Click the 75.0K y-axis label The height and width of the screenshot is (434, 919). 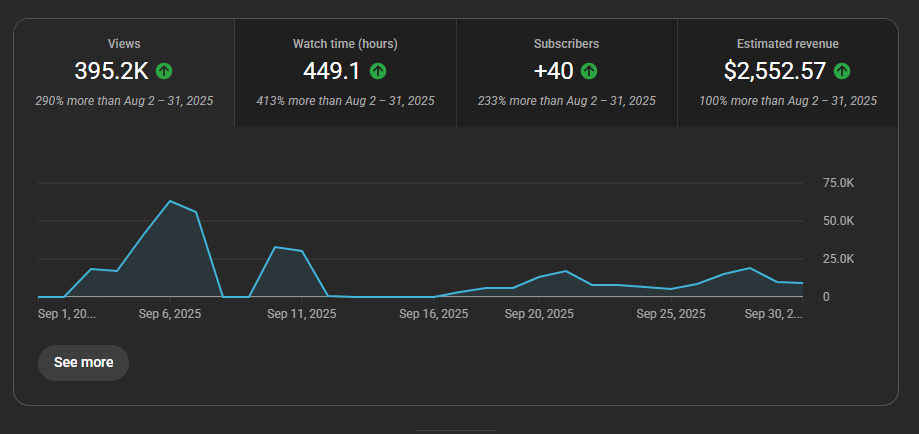[838, 183]
